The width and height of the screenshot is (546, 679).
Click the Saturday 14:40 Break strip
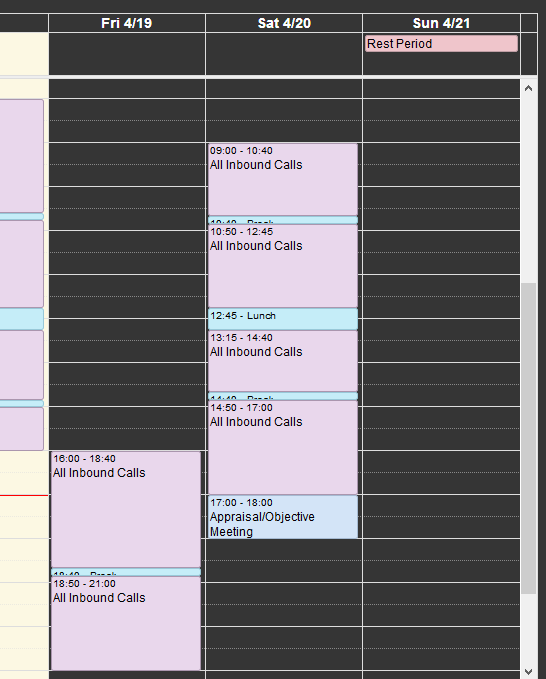283,396
